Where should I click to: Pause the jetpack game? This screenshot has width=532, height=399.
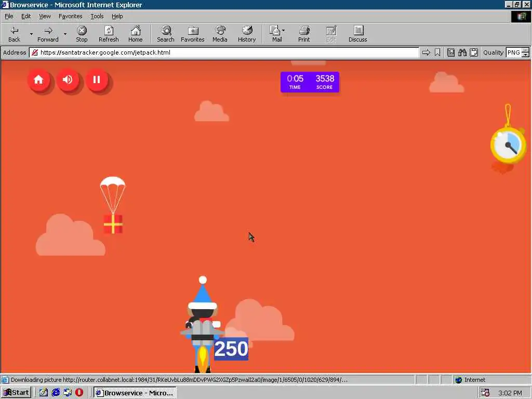(97, 79)
